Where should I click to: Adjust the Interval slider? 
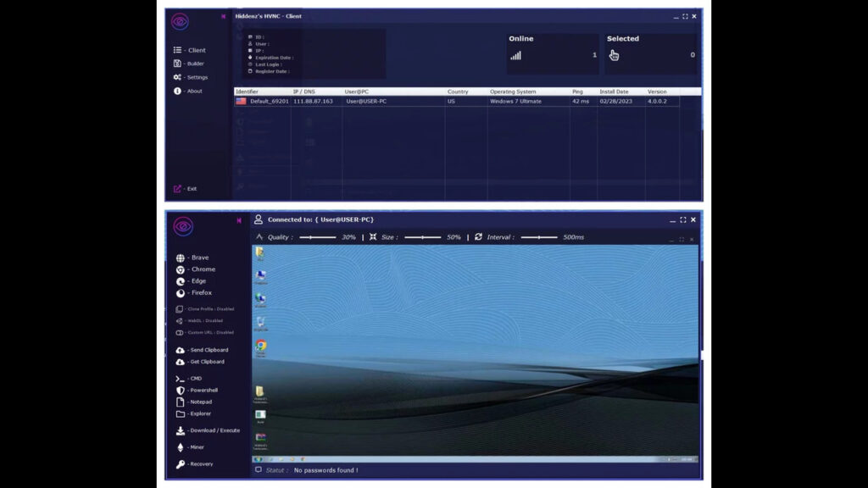click(539, 237)
